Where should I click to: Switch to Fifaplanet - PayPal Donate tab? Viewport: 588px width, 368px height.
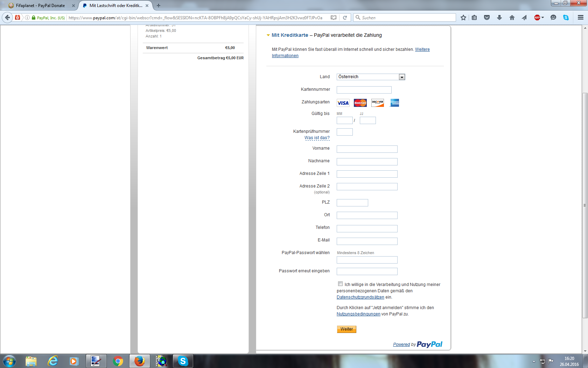40,6
